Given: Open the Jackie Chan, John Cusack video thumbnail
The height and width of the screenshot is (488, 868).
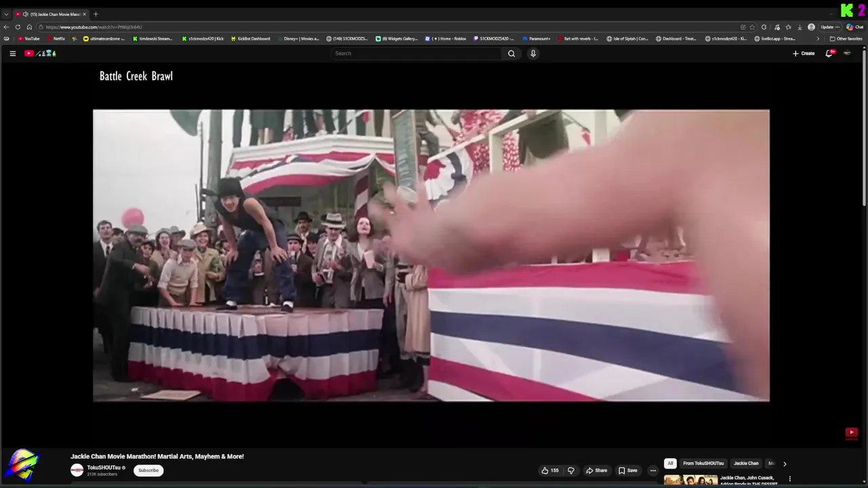Looking at the screenshot, I should pyautogui.click(x=690, y=481).
